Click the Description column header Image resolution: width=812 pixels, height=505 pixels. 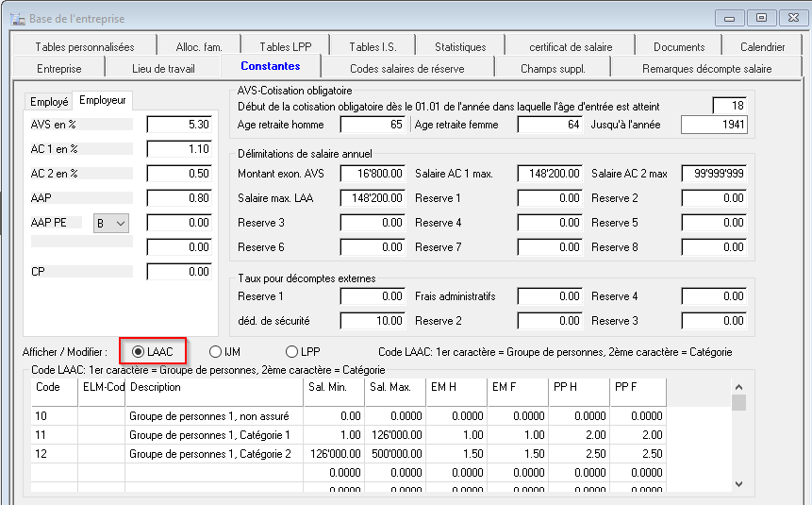coord(214,392)
